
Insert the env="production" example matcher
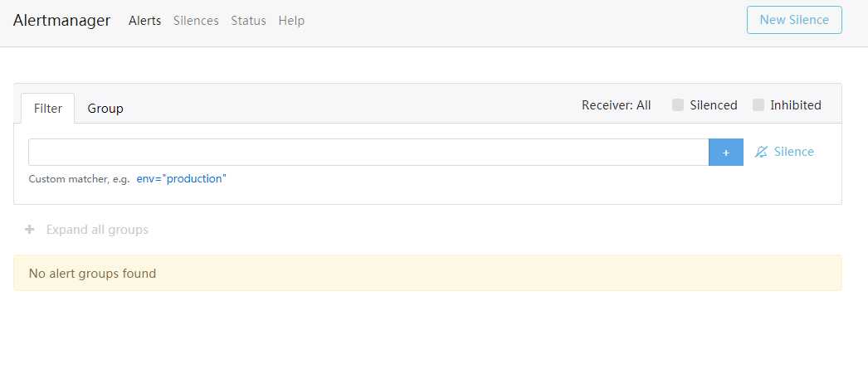pos(182,178)
